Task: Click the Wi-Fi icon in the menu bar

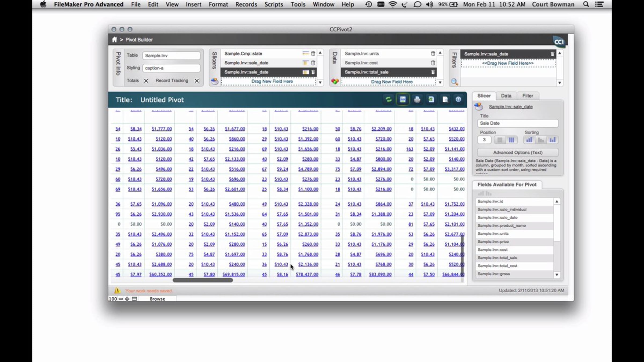Action: click(x=393, y=4)
